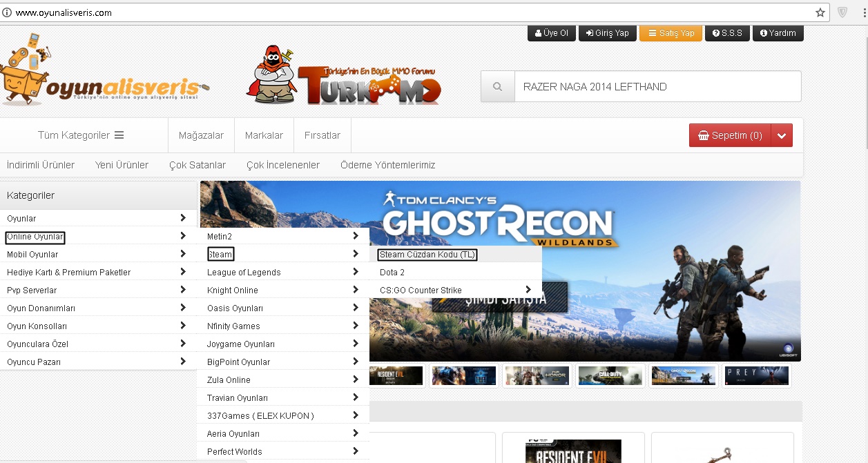
Task: Open the Tüm Kategoriler menu
Action: click(81, 135)
